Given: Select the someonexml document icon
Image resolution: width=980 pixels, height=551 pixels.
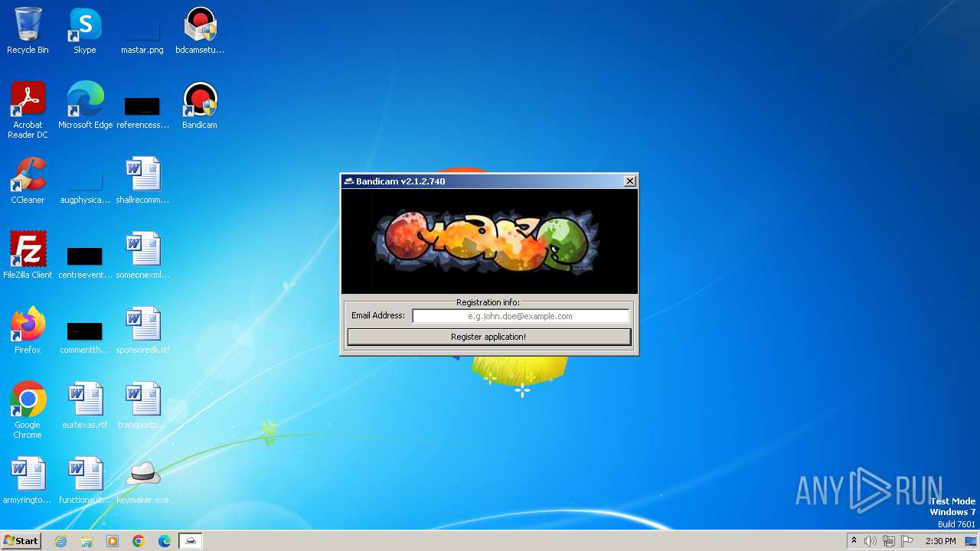Looking at the screenshot, I should click(x=142, y=256).
